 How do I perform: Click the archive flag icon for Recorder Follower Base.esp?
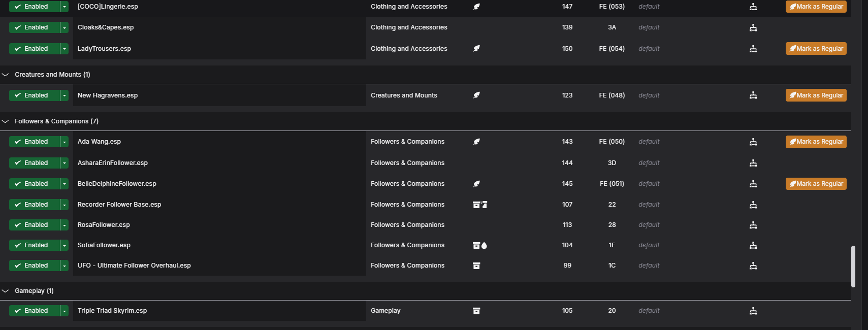480,205
